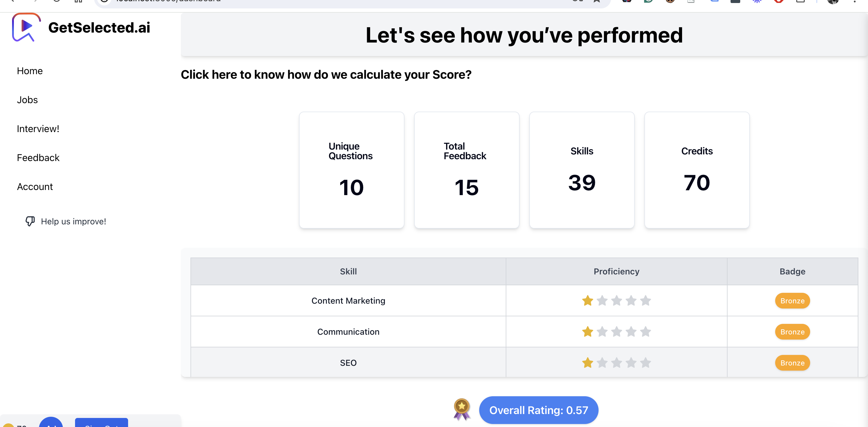This screenshot has height=427, width=868.
Task: Go to Jobs in the sidebar
Action: [x=27, y=100]
